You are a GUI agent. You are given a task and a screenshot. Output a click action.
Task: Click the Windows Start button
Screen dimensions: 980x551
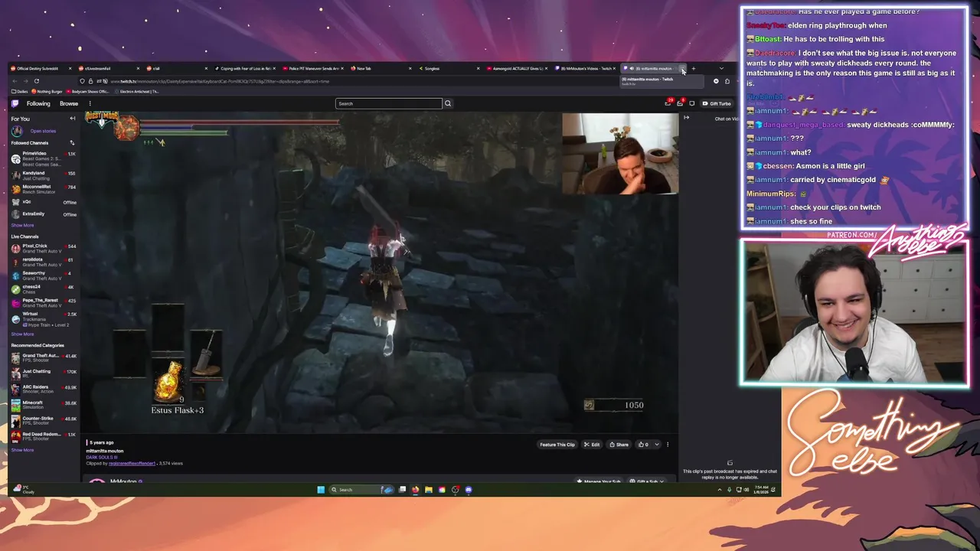(x=320, y=490)
